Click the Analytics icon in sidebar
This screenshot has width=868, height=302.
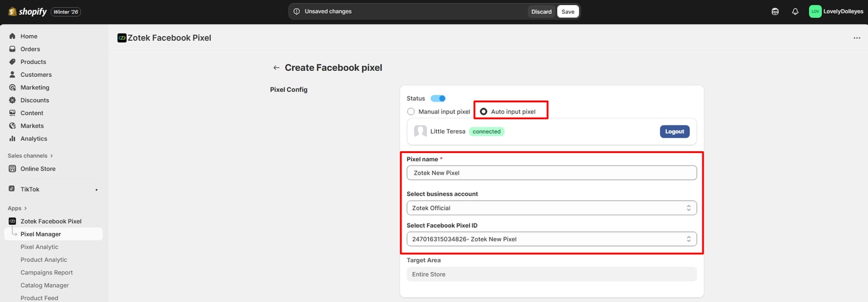pyautogui.click(x=13, y=139)
